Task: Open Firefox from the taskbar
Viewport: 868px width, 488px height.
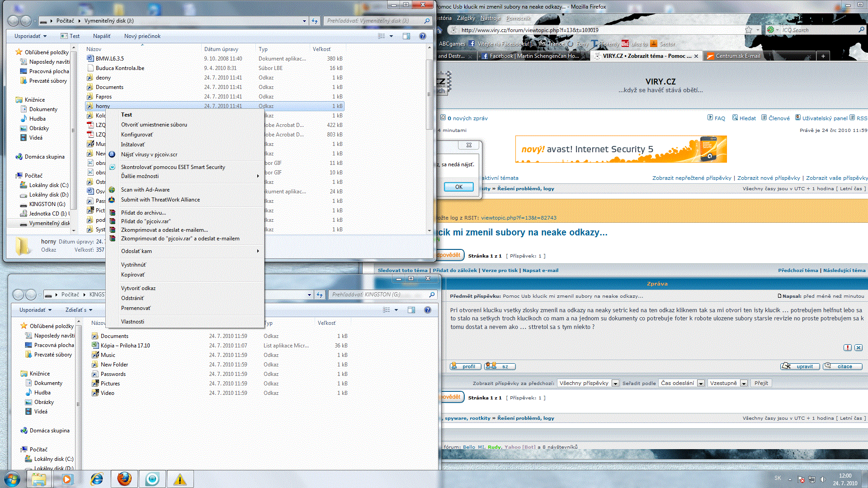Action: (x=124, y=479)
